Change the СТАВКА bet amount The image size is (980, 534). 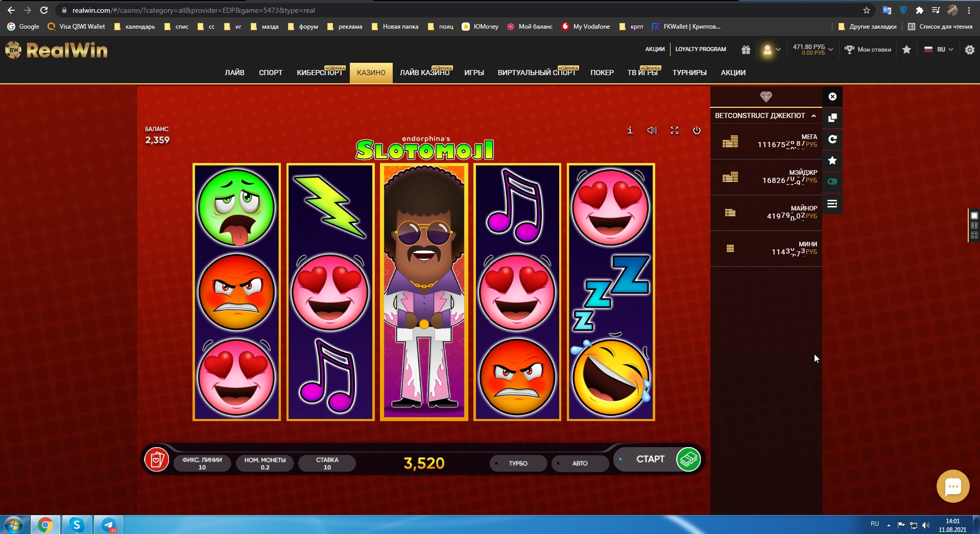[327, 463]
